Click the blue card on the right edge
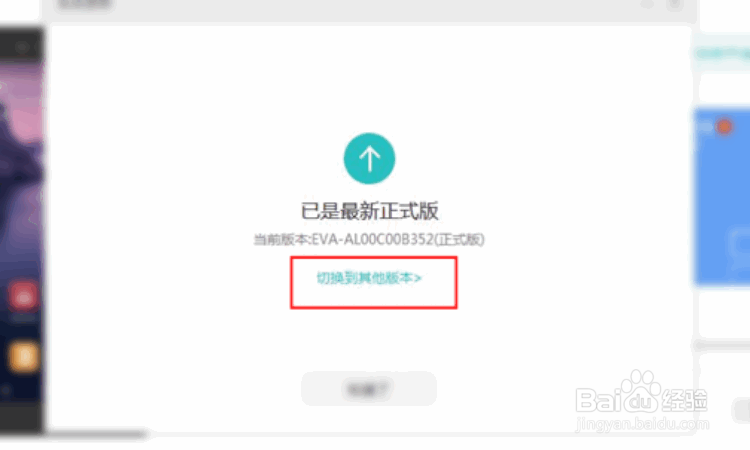The height and width of the screenshot is (450, 750). point(722,197)
